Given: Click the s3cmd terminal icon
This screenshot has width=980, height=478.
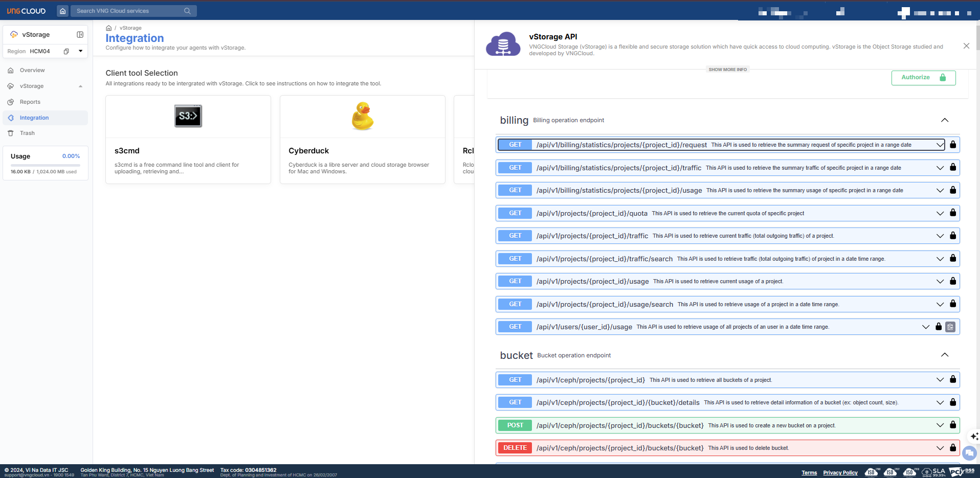Looking at the screenshot, I should click(x=188, y=116).
